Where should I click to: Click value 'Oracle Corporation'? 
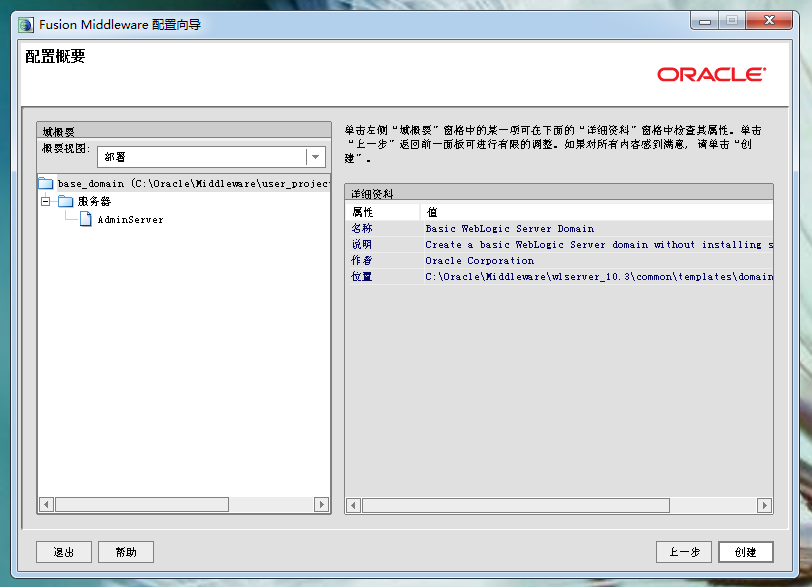pos(480,260)
